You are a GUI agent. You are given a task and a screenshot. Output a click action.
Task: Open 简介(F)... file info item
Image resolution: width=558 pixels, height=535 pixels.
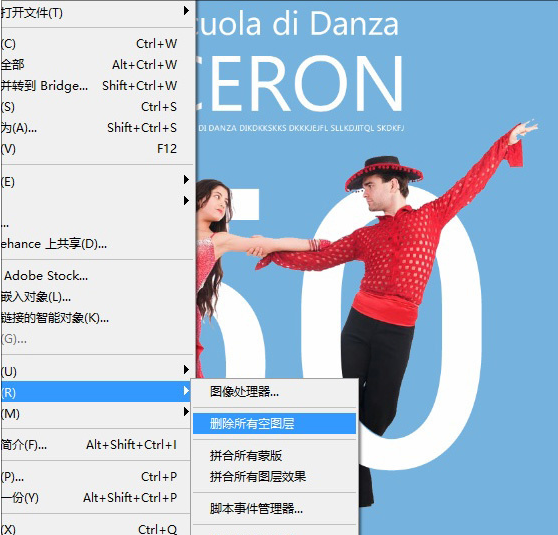coord(97,445)
